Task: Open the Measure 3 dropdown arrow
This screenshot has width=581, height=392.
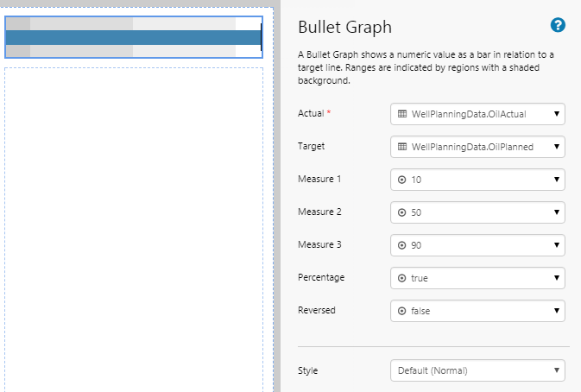Action: [x=557, y=245]
